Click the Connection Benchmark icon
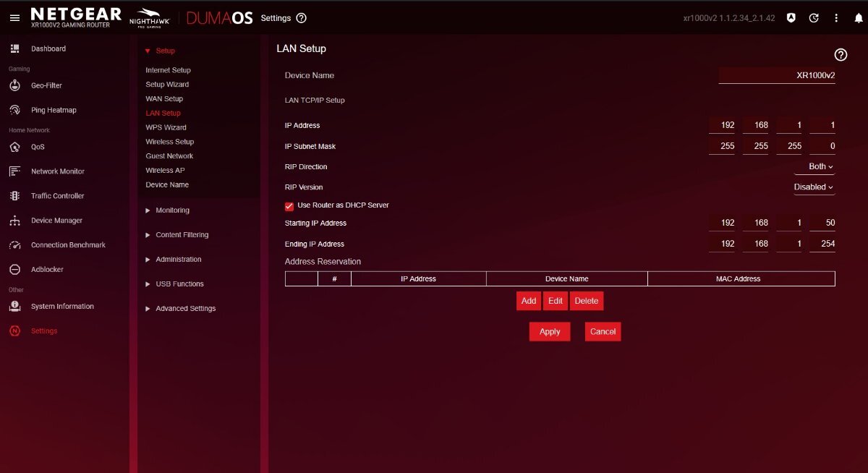This screenshot has width=868, height=473. point(14,245)
